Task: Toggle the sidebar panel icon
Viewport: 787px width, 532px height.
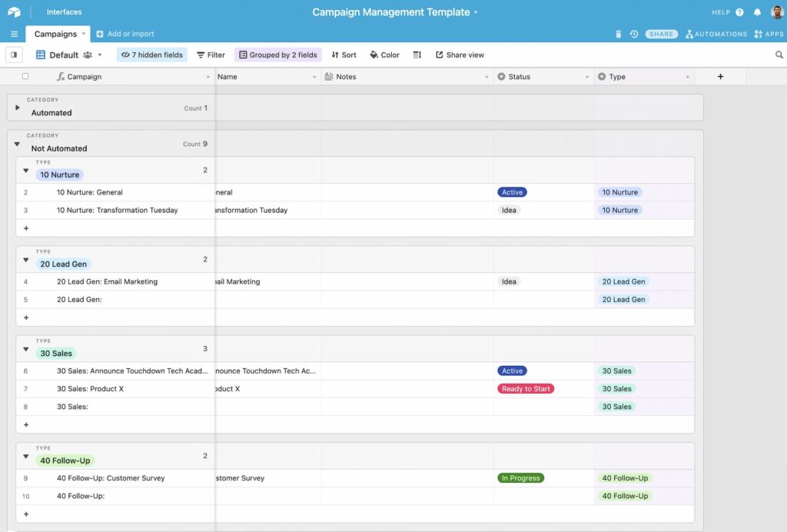Action: 13,55
